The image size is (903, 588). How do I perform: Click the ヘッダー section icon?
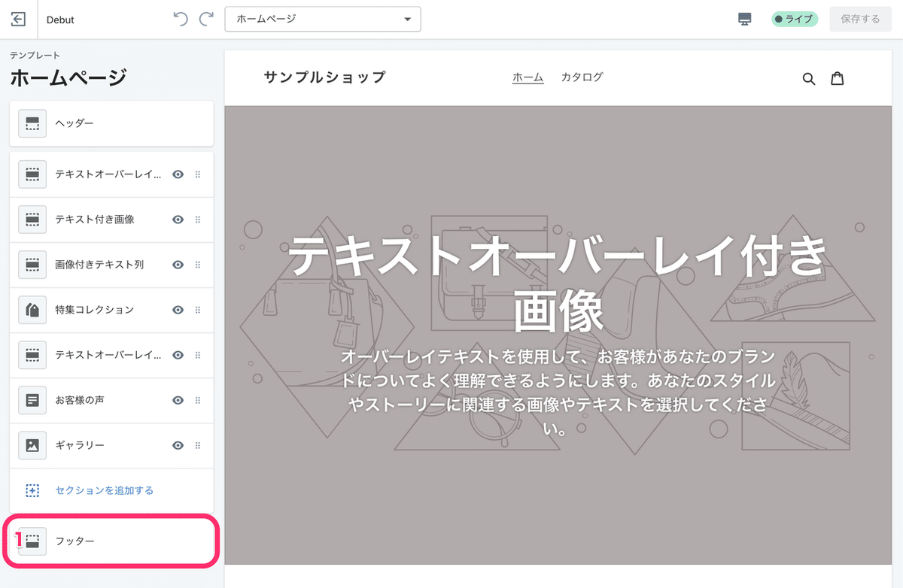pos(32,123)
